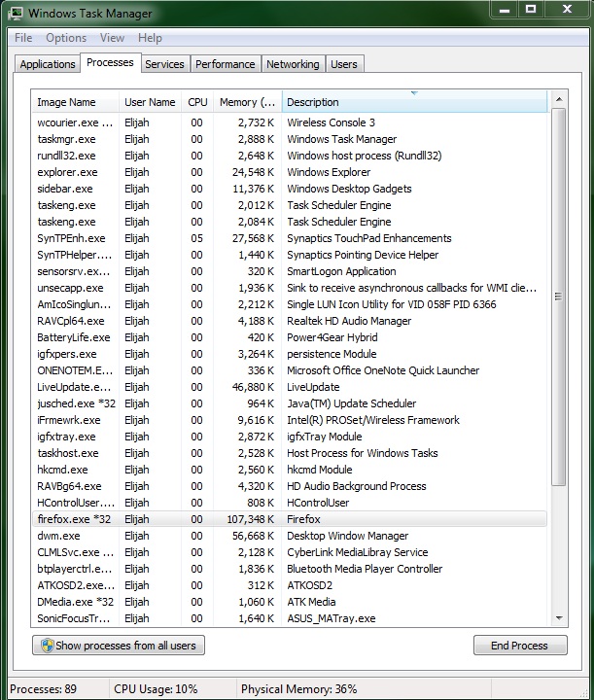Select the igfxtray.exe process
The width and height of the screenshot is (594, 700).
pos(289,437)
